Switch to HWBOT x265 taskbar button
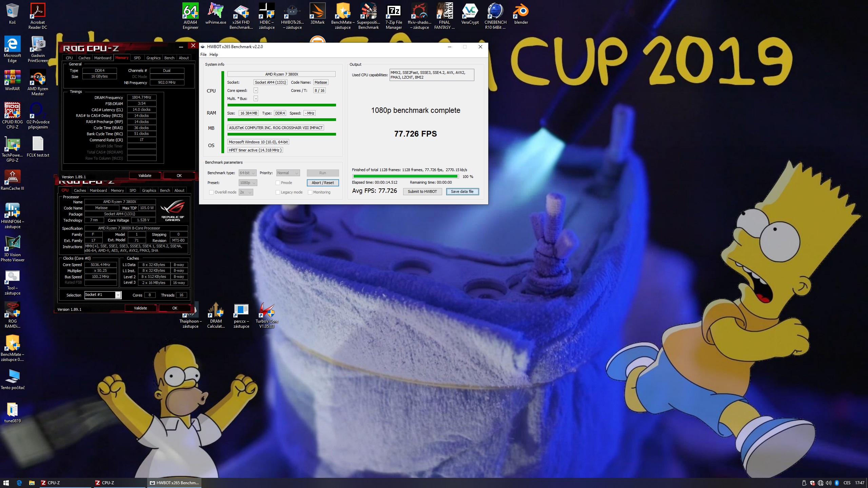Image resolution: width=868 pixels, height=488 pixels. pyautogui.click(x=174, y=483)
